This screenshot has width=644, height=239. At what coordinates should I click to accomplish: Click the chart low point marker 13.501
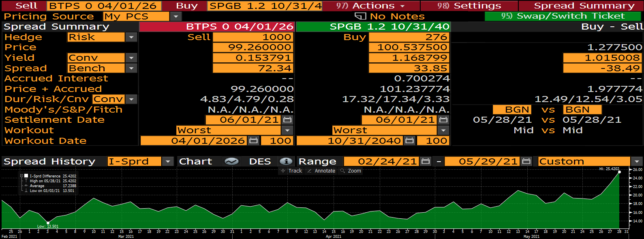48,223
